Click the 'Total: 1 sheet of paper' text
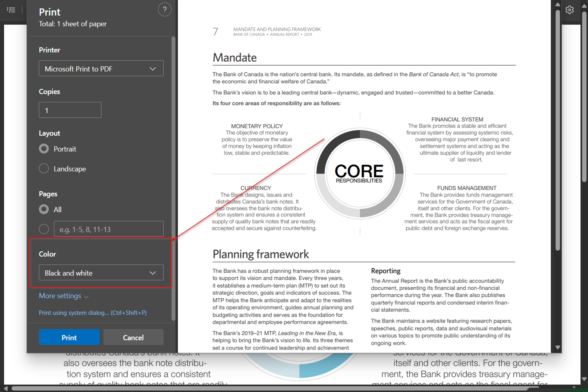The image size is (588, 392). click(x=73, y=24)
